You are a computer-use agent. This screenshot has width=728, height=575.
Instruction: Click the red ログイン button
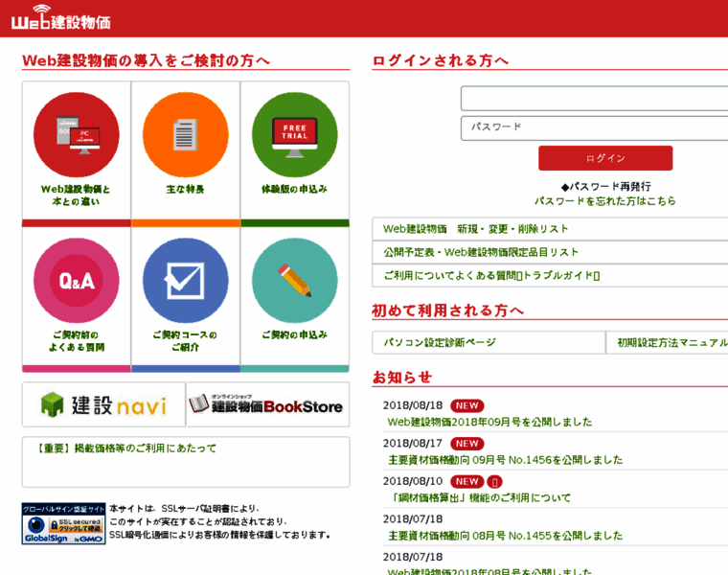pyautogui.click(x=605, y=158)
